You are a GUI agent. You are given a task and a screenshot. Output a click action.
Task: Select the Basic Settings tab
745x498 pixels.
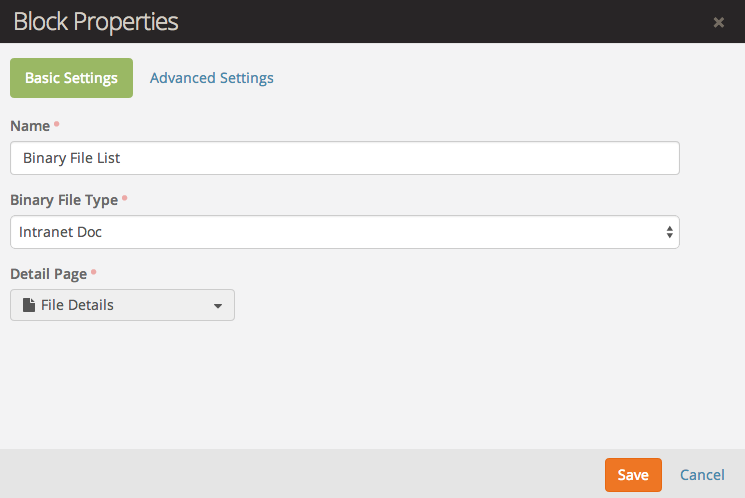point(71,78)
